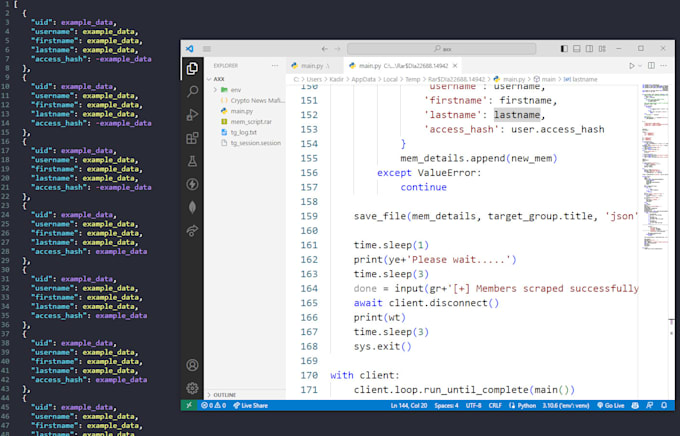Start Live Share from status bar
This screenshot has width=680, height=436.
click(251, 405)
